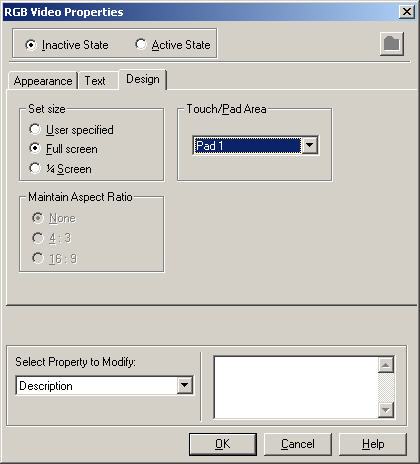Image resolution: width=420 pixels, height=464 pixels.
Task: Expand the Pad 1 dropdown arrow
Action: [309, 145]
